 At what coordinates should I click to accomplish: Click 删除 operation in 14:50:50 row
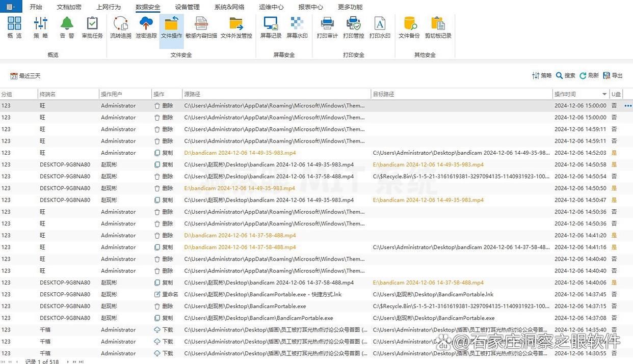pyautogui.click(x=164, y=188)
